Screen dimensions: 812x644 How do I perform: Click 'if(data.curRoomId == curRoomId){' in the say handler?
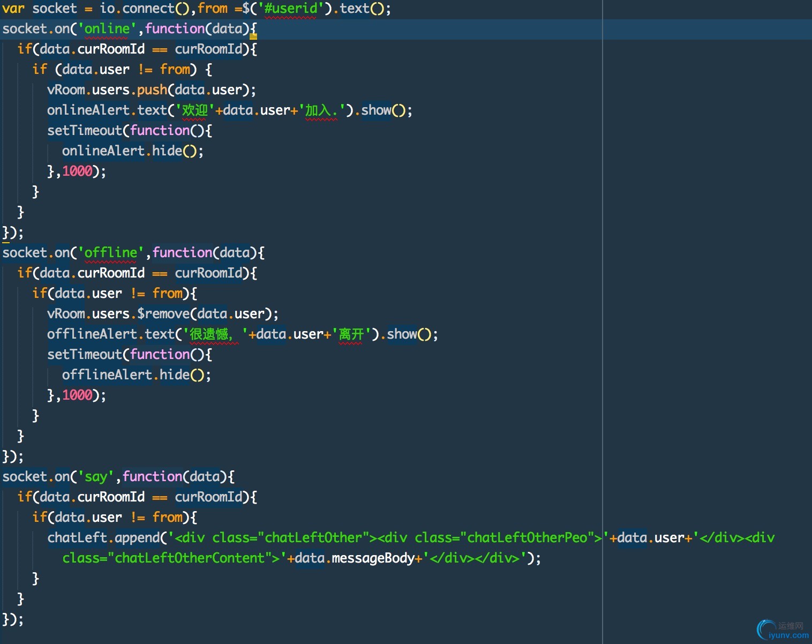pos(137,497)
